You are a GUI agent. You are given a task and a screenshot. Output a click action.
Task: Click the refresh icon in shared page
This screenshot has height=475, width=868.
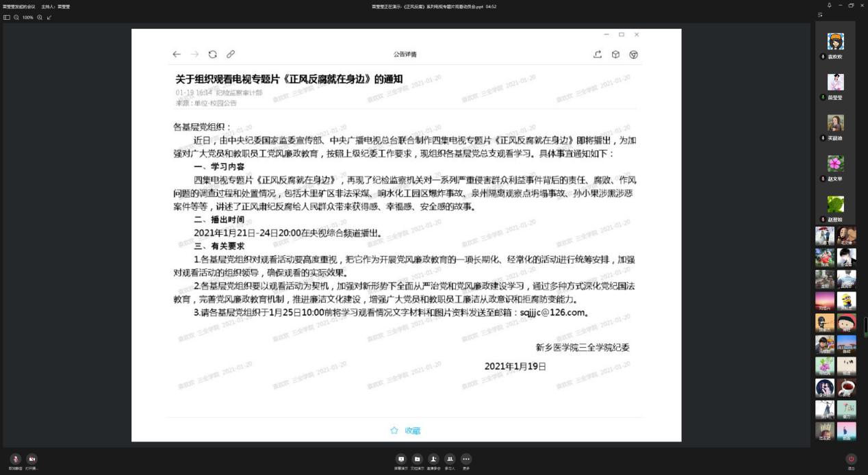point(213,54)
